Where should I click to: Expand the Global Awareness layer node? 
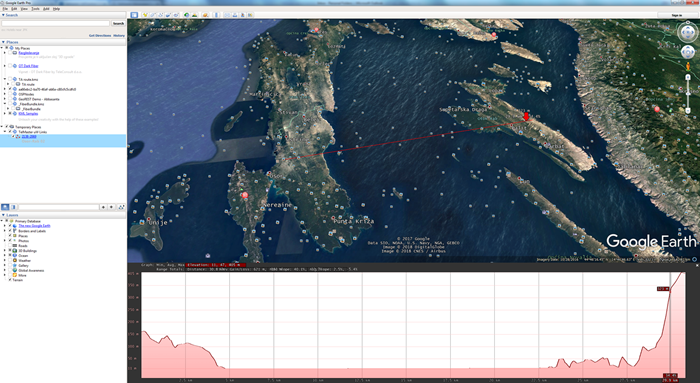[5, 270]
